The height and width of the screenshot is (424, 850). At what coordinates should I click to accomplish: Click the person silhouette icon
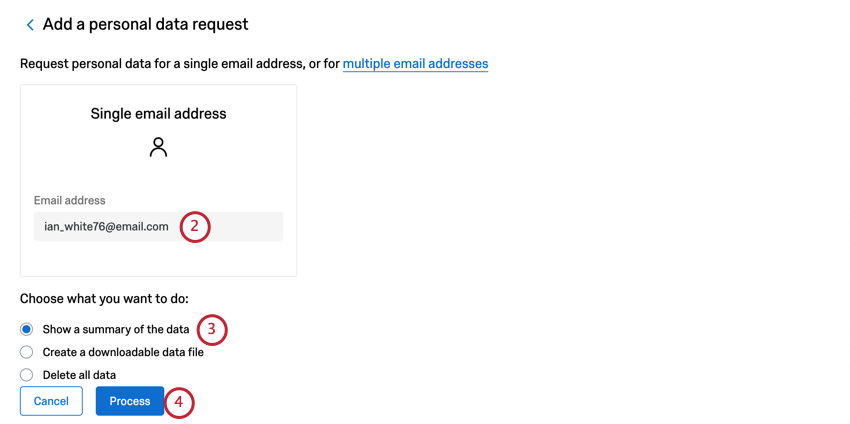pyautogui.click(x=158, y=147)
